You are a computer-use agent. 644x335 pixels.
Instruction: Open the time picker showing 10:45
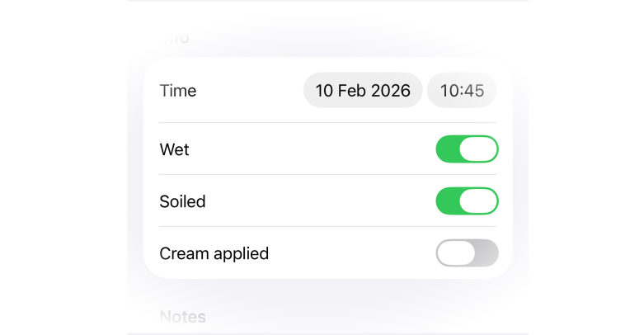tap(462, 91)
